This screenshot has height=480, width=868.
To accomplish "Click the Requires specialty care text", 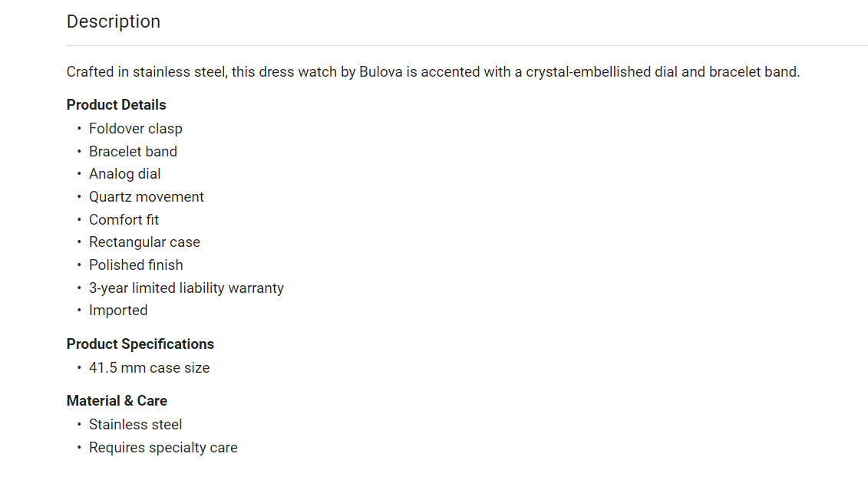I will 163,447.
